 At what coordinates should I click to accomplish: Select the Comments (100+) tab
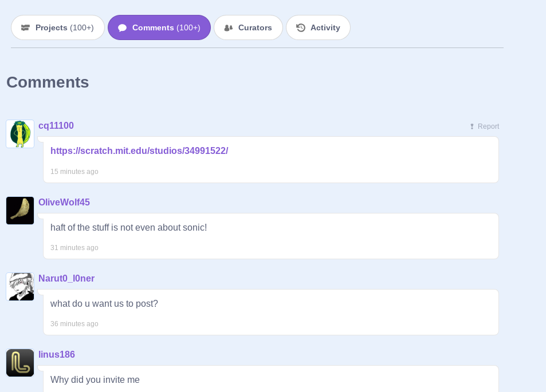pos(159,27)
